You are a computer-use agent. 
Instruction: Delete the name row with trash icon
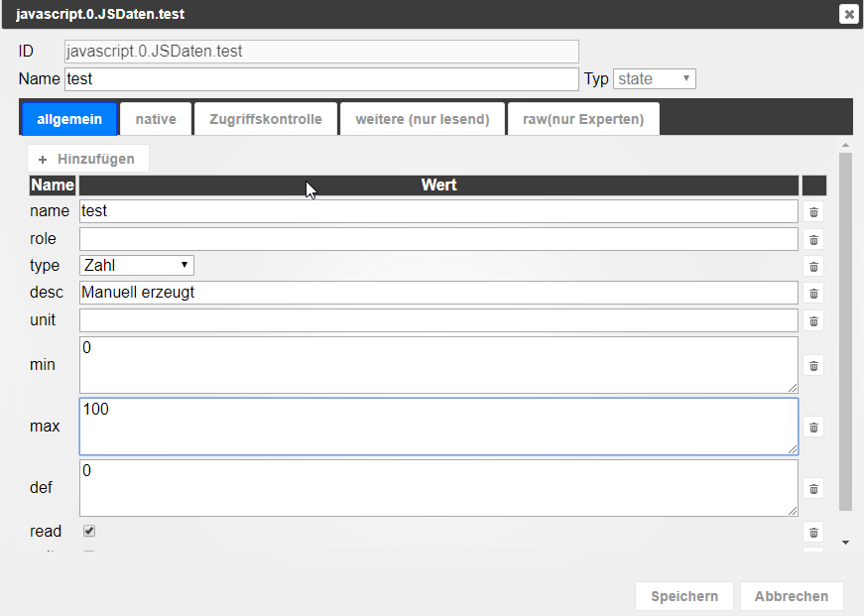point(813,212)
